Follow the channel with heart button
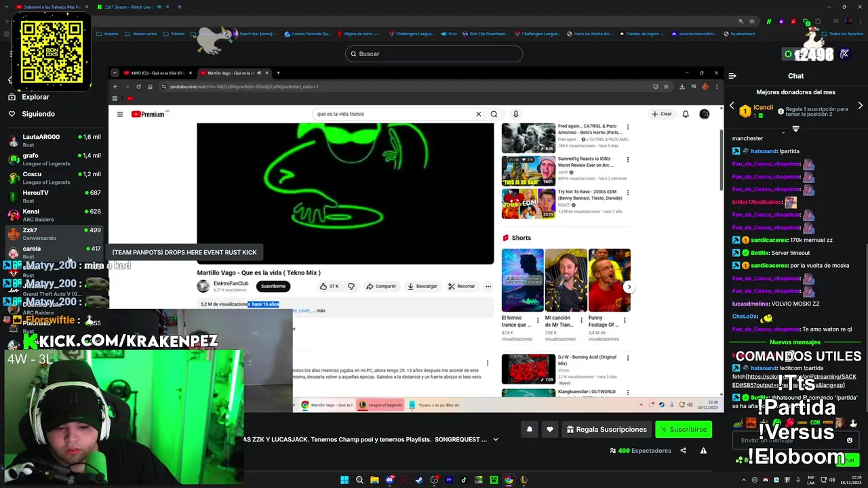The image size is (868, 488). point(550,429)
